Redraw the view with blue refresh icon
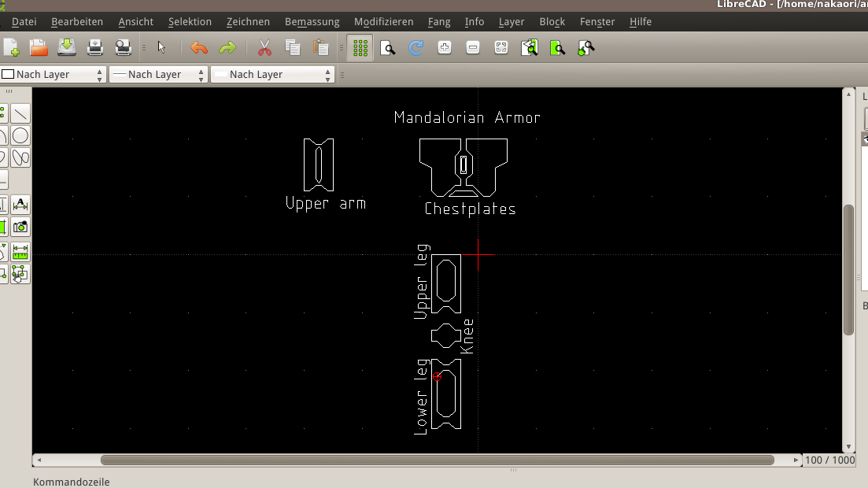Image resolution: width=868 pixels, height=488 pixels. pos(416,48)
